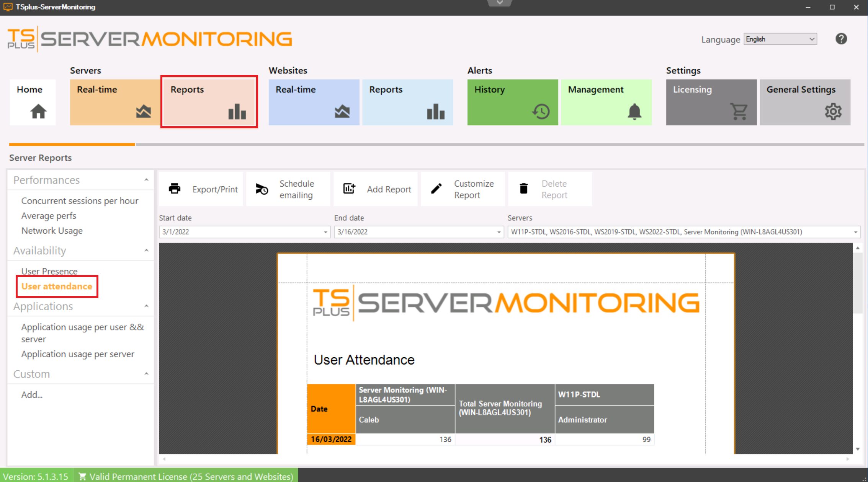Open Websites Reports

407,102
